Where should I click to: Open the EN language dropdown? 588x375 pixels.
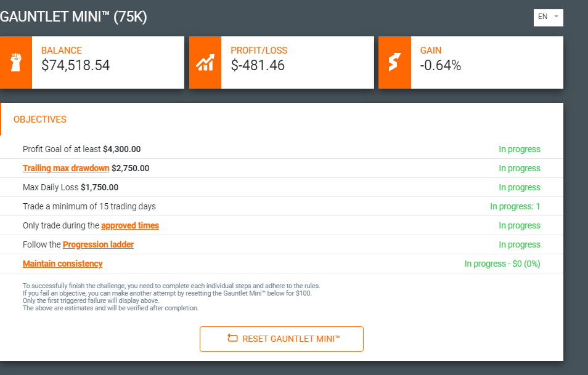[x=549, y=17]
